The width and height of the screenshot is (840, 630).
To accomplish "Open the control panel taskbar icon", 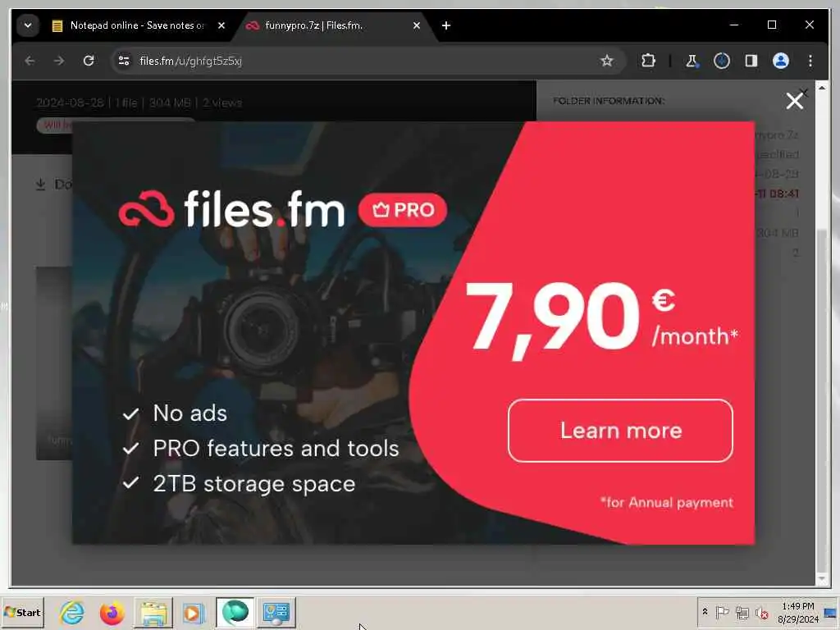I will pos(276,613).
